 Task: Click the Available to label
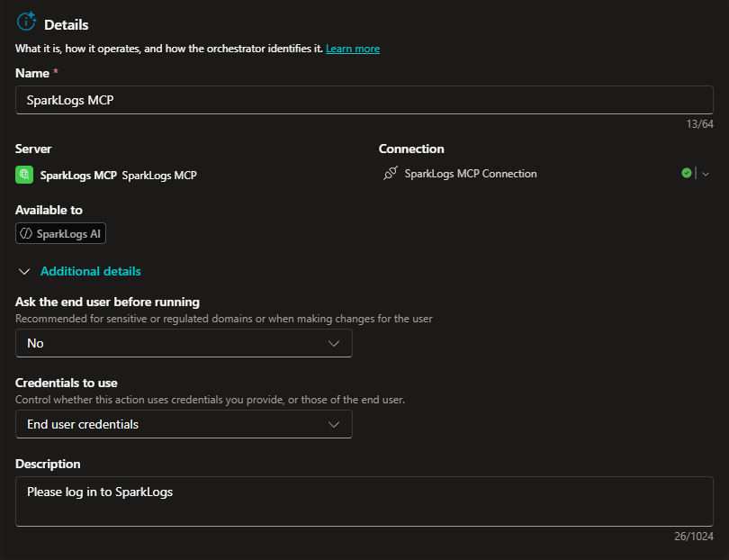pos(49,211)
